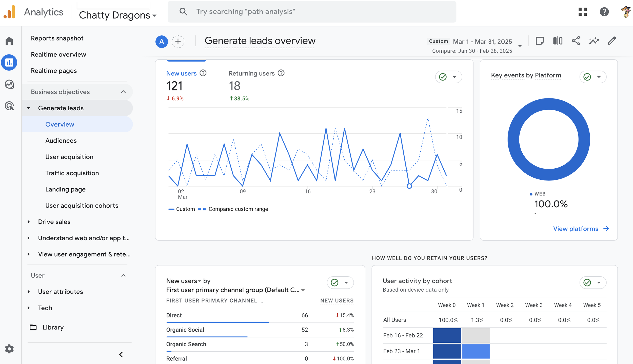Open data quality menu on Key events card
633x364 pixels.
click(x=593, y=77)
